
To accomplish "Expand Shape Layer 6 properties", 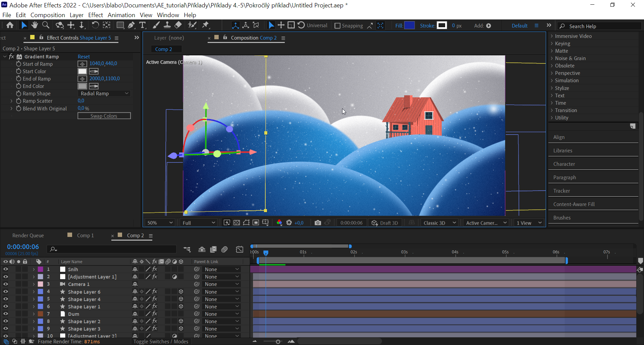I will (x=34, y=292).
